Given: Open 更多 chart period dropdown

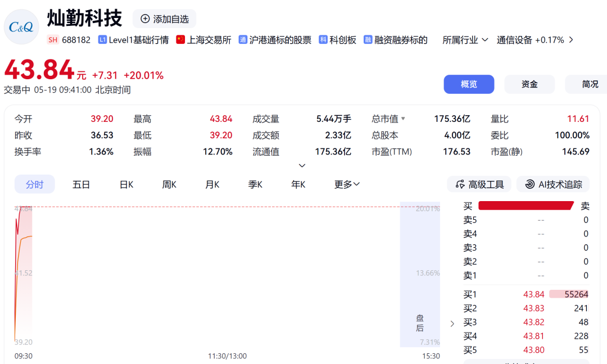Looking at the screenshot, I should pyautogui.click(x=347, y=184).
